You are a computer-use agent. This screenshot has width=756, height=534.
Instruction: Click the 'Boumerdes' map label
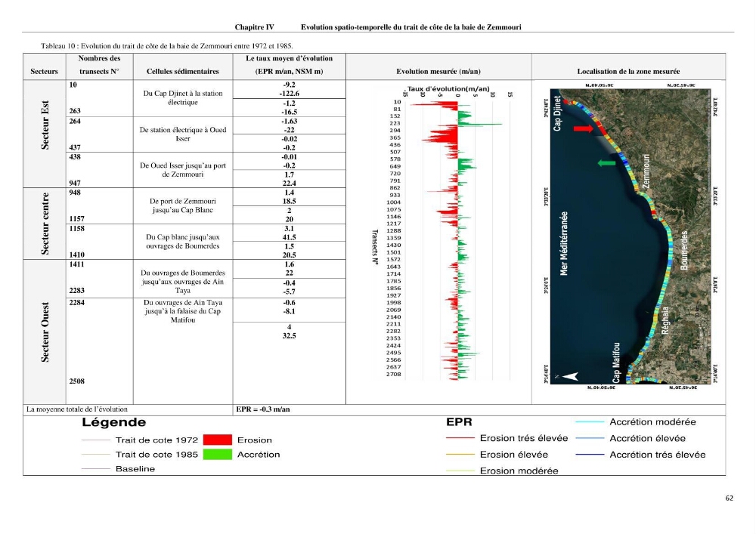coord(683,251)
